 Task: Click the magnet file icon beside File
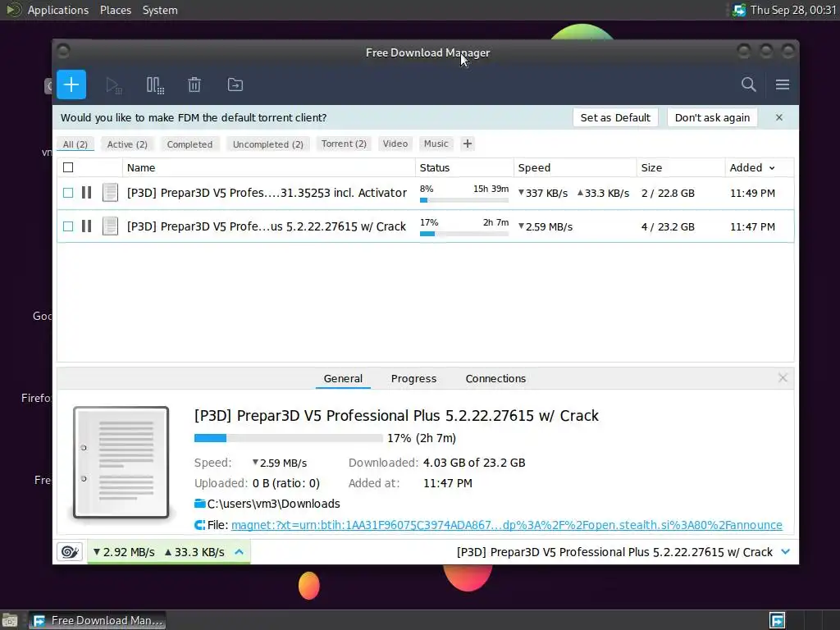199,525
